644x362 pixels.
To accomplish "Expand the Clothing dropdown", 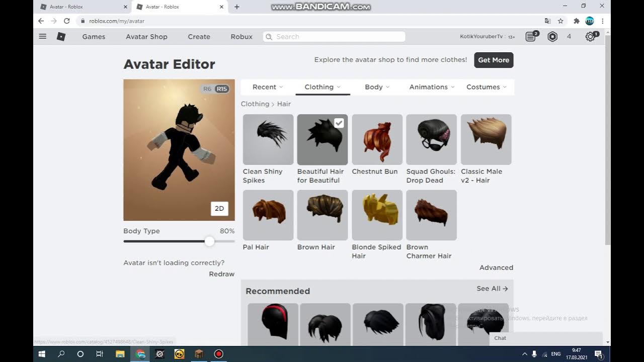I will [323, 87].
